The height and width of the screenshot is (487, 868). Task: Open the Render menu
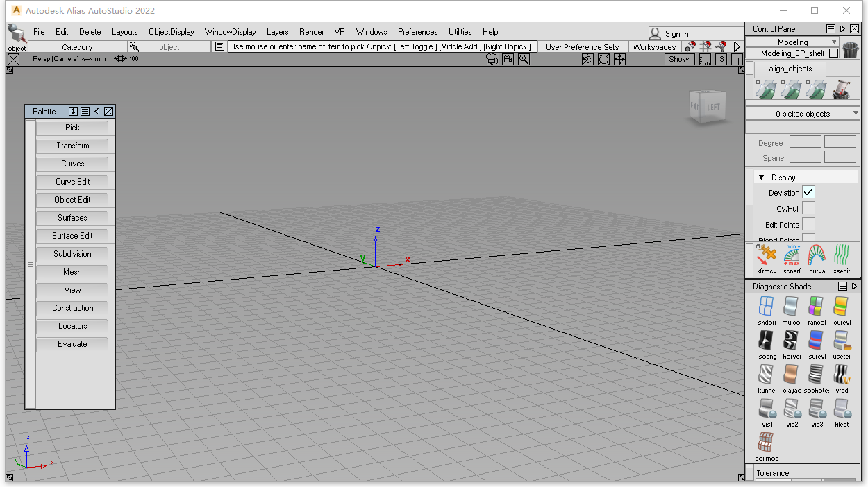(312, 32)
